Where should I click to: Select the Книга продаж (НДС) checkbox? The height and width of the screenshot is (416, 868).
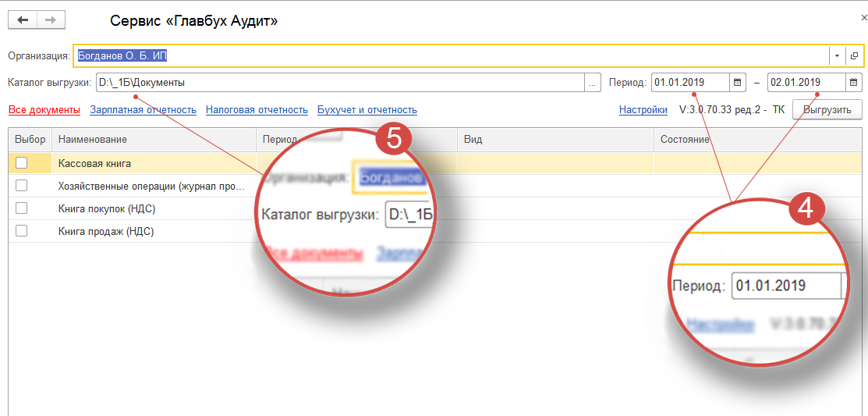(x=22, y=231)
